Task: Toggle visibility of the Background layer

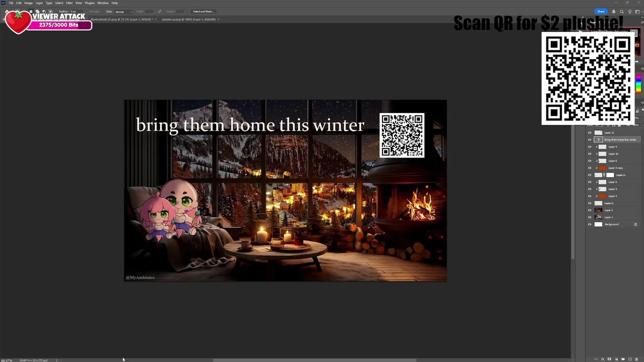Action: [x=590, y=224]
